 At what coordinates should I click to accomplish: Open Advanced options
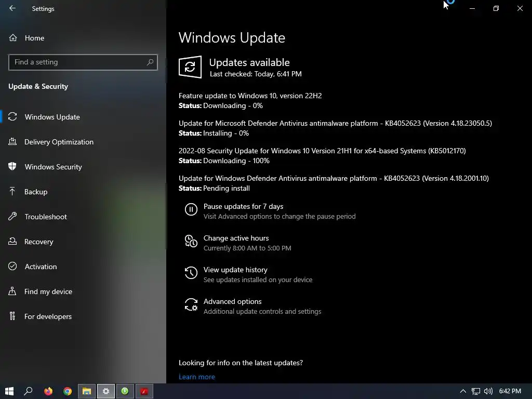[232, 301]
